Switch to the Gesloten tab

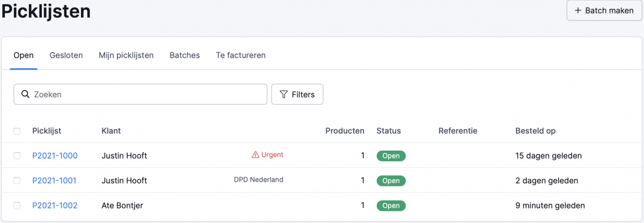(66, 55)
